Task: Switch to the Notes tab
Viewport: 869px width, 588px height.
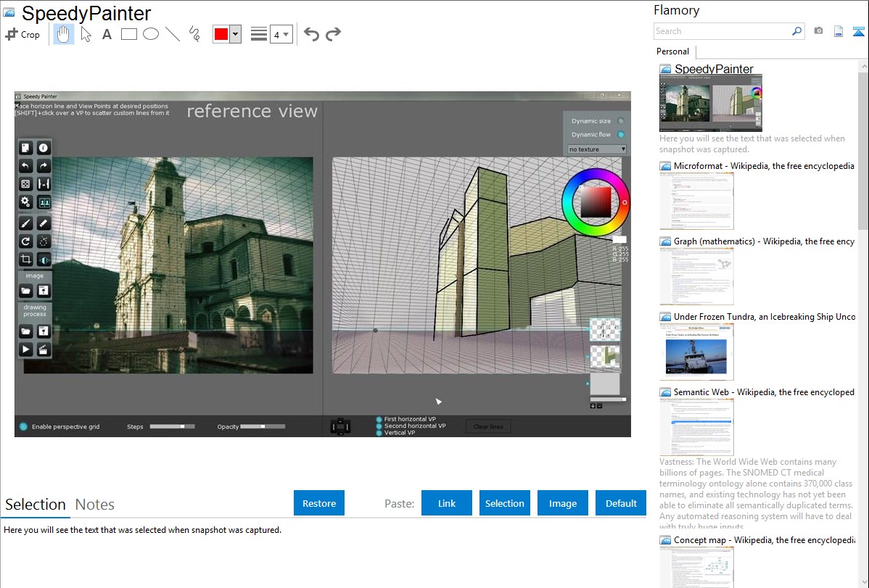Action: (95, 505)
